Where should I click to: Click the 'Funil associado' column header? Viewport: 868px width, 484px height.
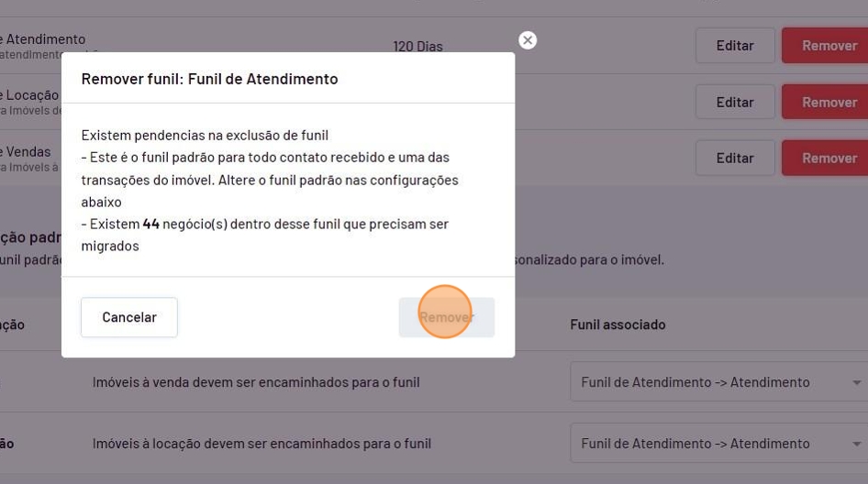click(618, 324)
